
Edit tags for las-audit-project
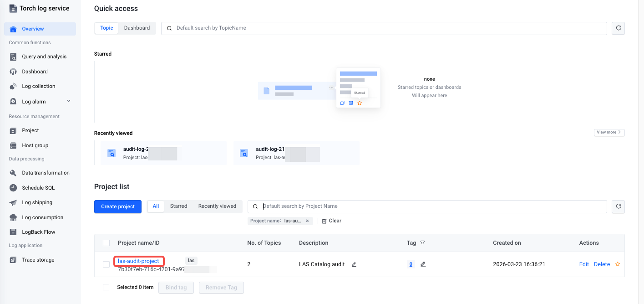point(423,264)
